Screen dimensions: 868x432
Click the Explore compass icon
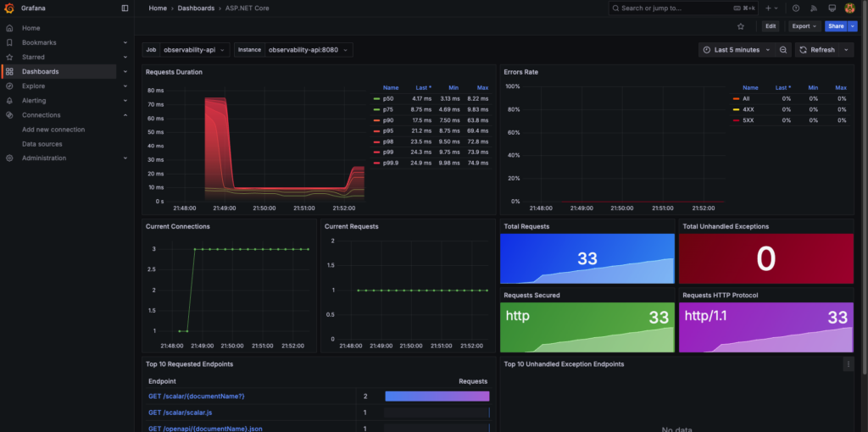pyautogui.click(x=9, y=86)
